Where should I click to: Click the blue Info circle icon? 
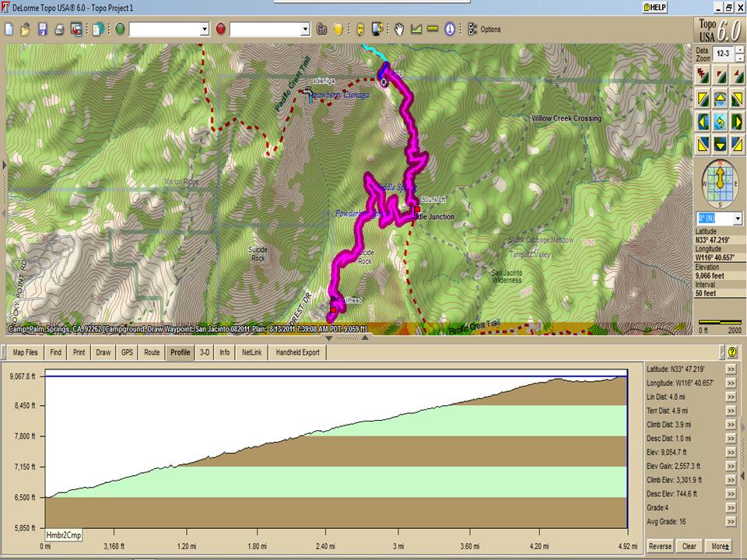click(x=449, y=30)
